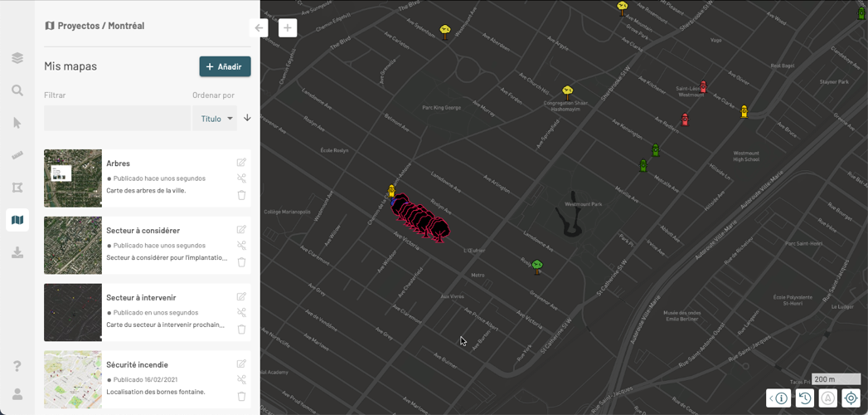868x415 pixels.
Task: Toggle sharing for Secteur à intervenir map
Action: [x=241, y=313]
